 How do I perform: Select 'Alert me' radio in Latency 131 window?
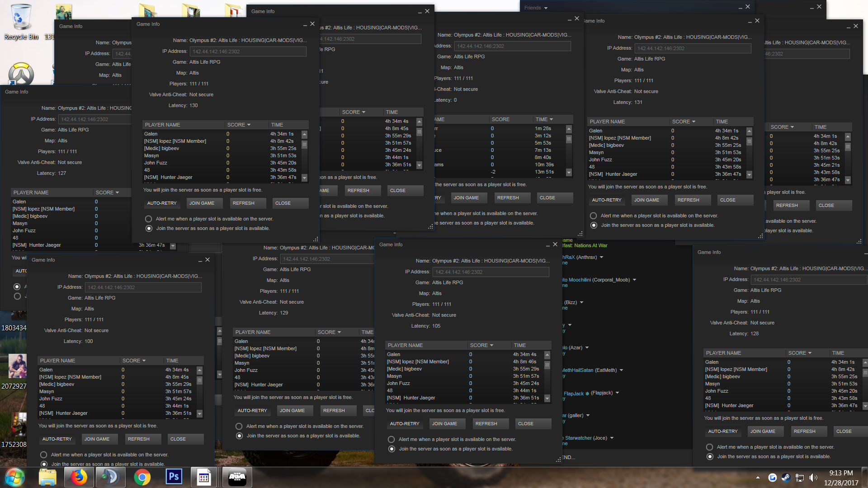click(x=593, y=216)
